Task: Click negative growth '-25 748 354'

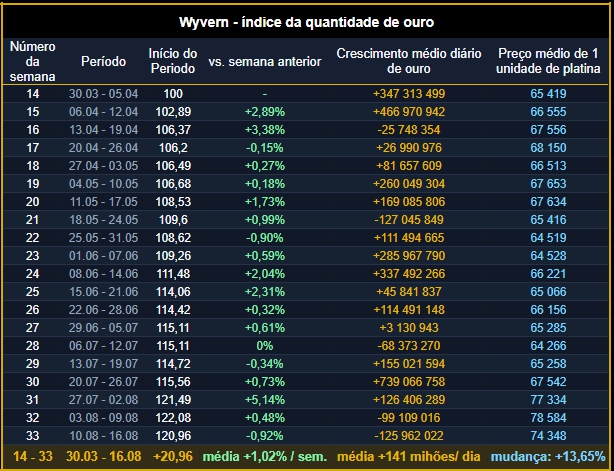Action: [x=409, y=130]
